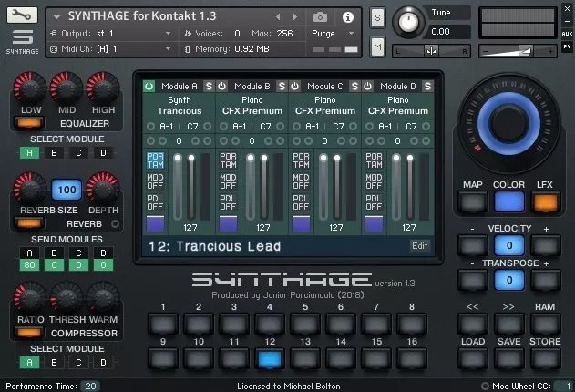Open the instrument info icon
This screenshot has width=575, height=392.
(347, 17)
